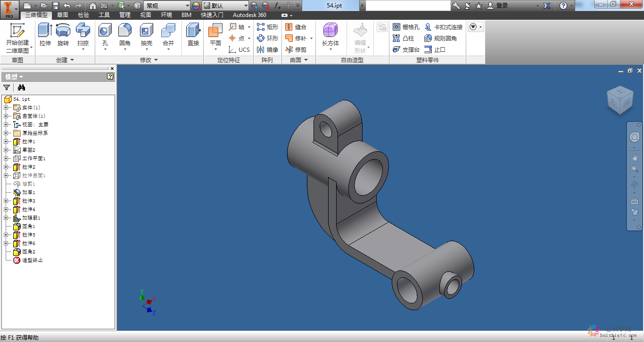Click the UCS tool
Image resolution: width=644 pixels, height=342 pixels.
[239, 49]
